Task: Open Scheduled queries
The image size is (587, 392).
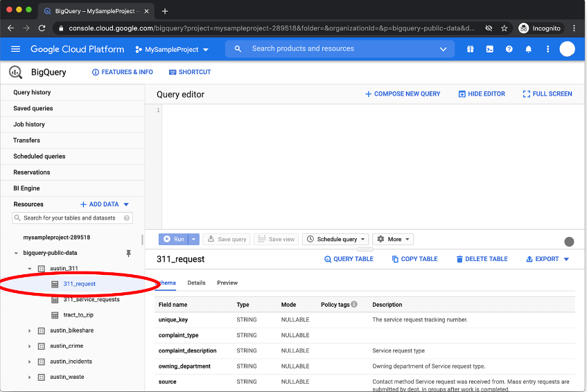Action: pyautogui.click(x=73, y=157)
